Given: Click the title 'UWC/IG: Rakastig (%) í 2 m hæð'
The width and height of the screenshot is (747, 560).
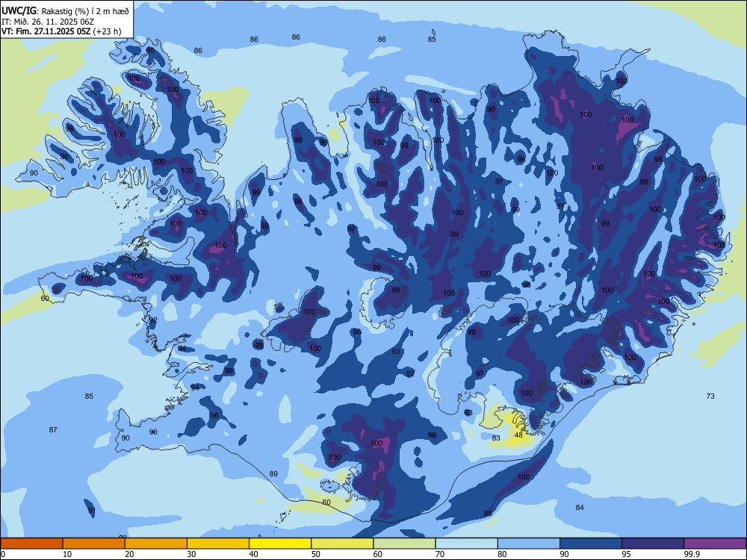Looking at the screenshot, I should (65, 11).
